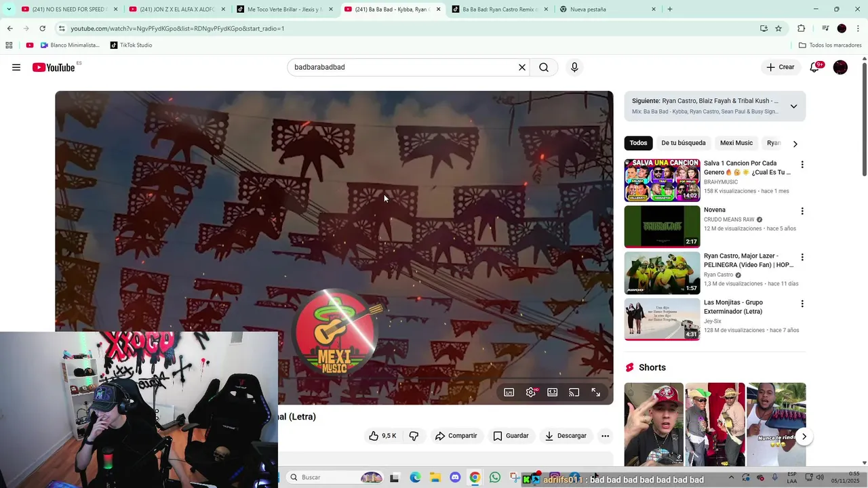Screen dimensions: 868x488
Task: Open the more actions ellipsis under video
Action: 605,436
